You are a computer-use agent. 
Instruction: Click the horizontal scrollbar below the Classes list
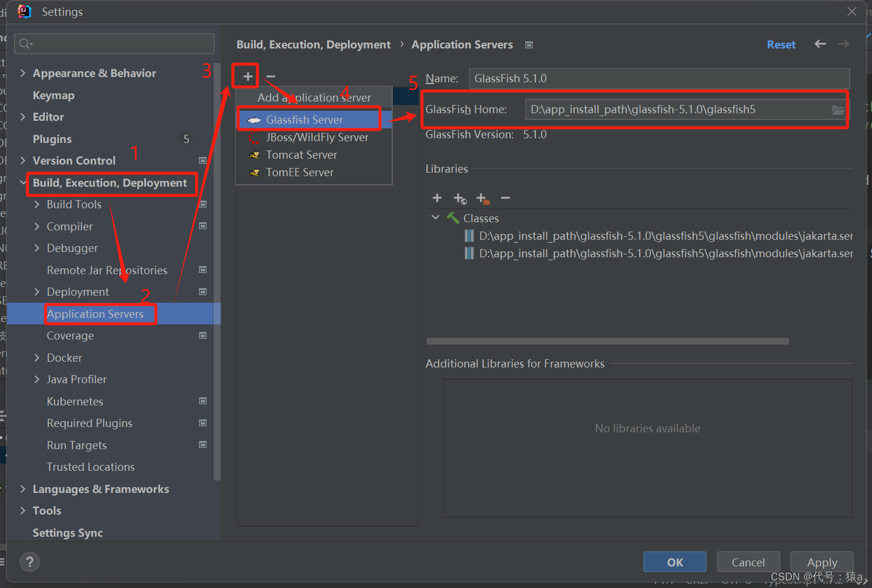coord(607,341)
